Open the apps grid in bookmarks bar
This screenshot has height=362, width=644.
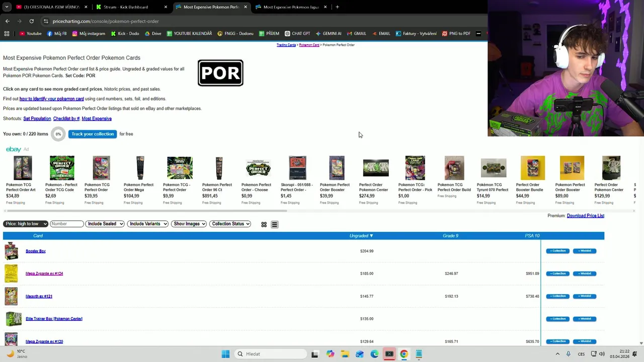tap(7, 34)
